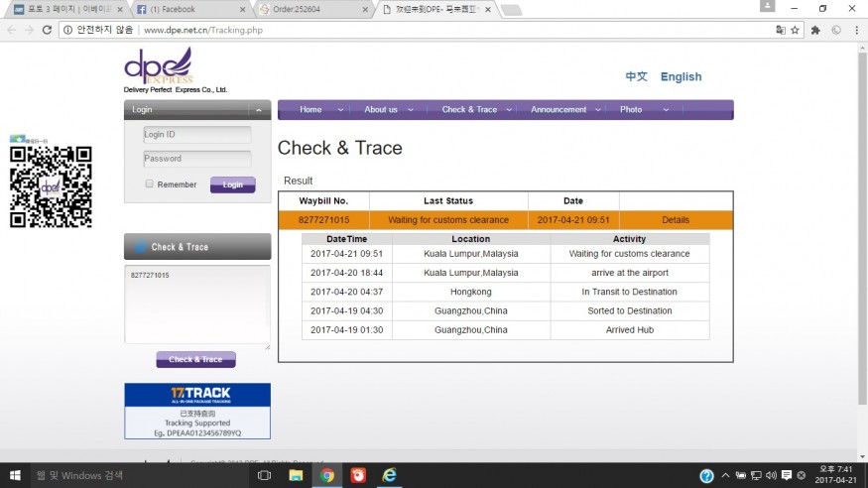Image resolution: width=868 pixels, height=488 pixels.
Task: Click the QR code image
Action: coord(51,186)
